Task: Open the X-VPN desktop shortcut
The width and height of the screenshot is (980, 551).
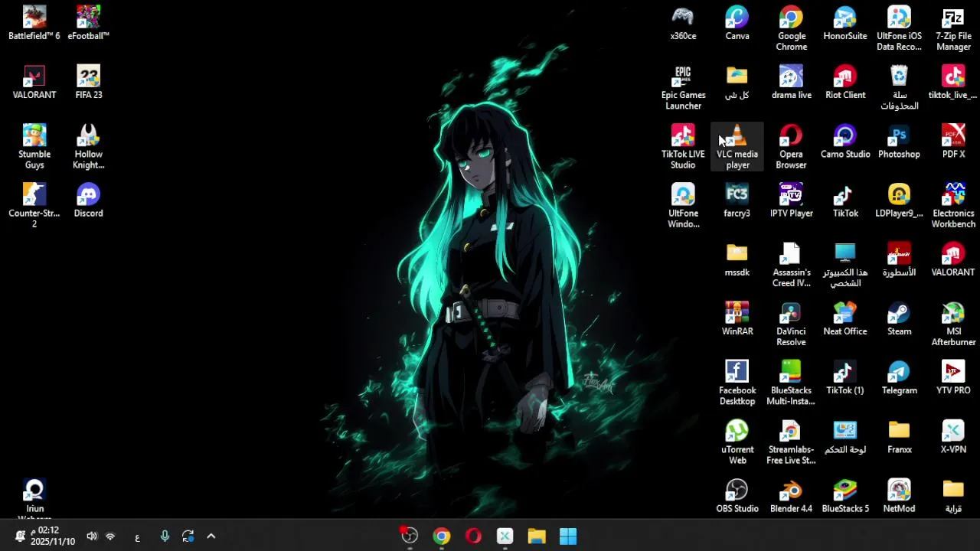Action: [953, 435]
